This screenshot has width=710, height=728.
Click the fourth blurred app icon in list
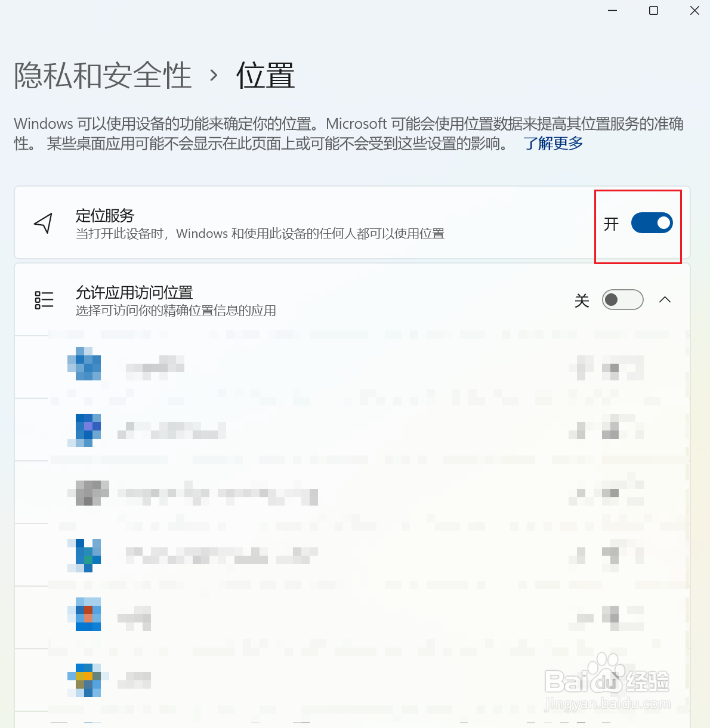(84, 556)
